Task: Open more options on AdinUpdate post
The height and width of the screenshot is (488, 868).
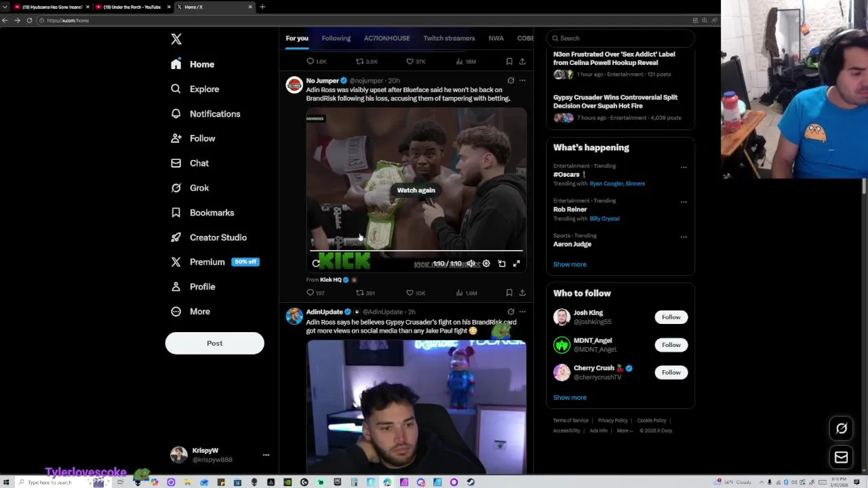Action: [522, 312]
